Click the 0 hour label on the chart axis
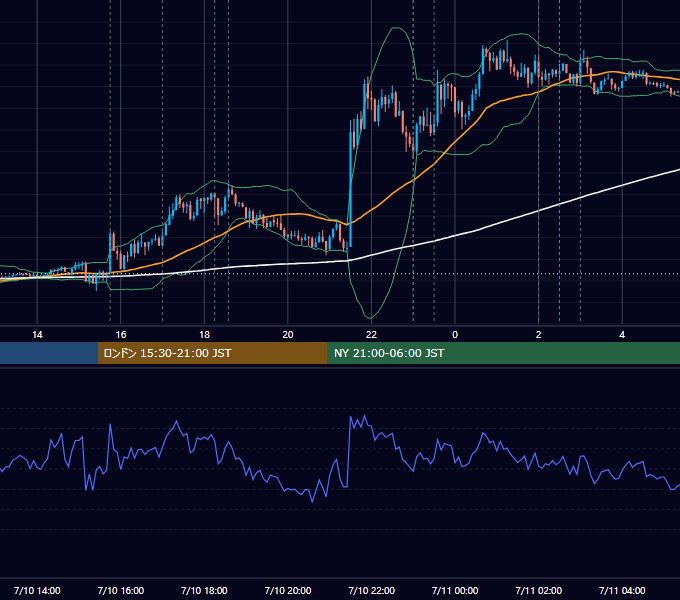Image resolution: width=680 pixels, height=600 pixels. click(455, 335)
